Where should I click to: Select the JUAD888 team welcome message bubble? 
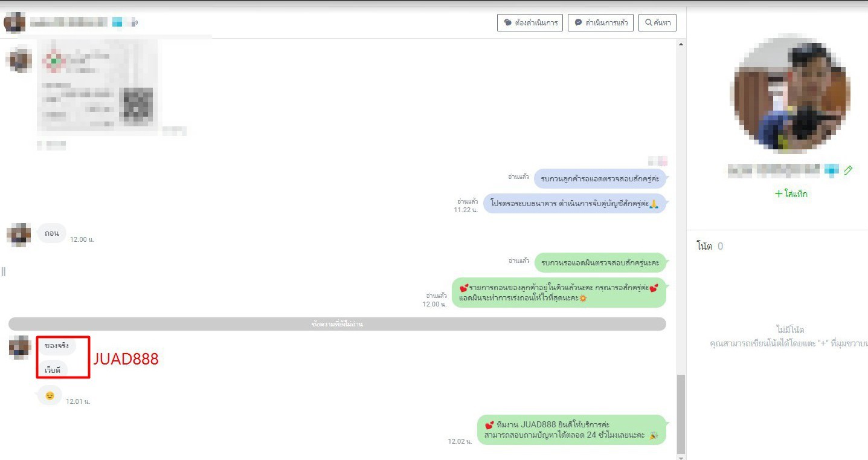tap(571, 430)
